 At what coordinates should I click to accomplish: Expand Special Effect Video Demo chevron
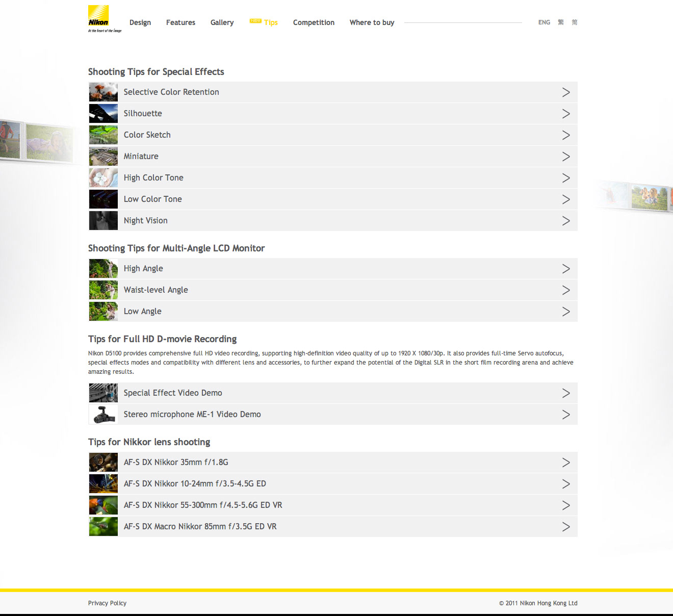pyautogui.click(x=566, y=393)
